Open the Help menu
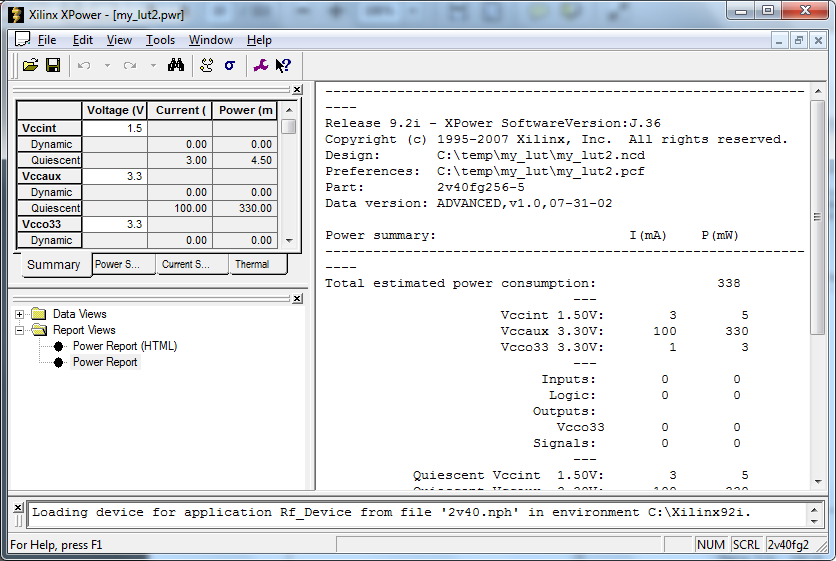The height and width of the screenshot is (561, 836). [259, 40]
